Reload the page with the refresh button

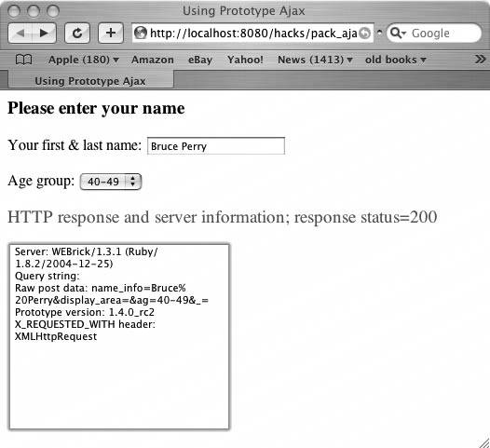tap(77, 33)
